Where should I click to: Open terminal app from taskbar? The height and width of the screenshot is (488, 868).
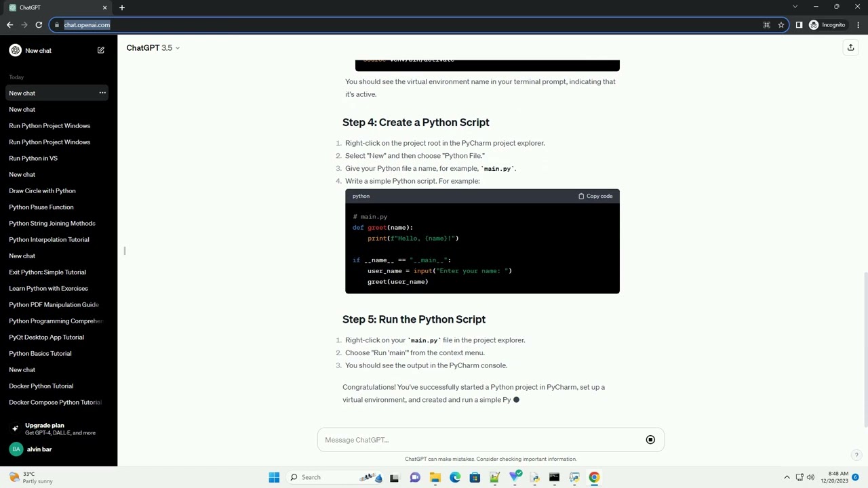pyautogui.click(x=554, y=477)
